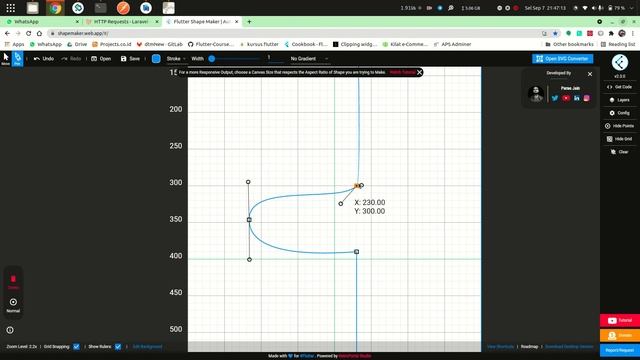Screen dimensions: 640x360
Task: Open the Roadmap link
Action: click(529, 347)
